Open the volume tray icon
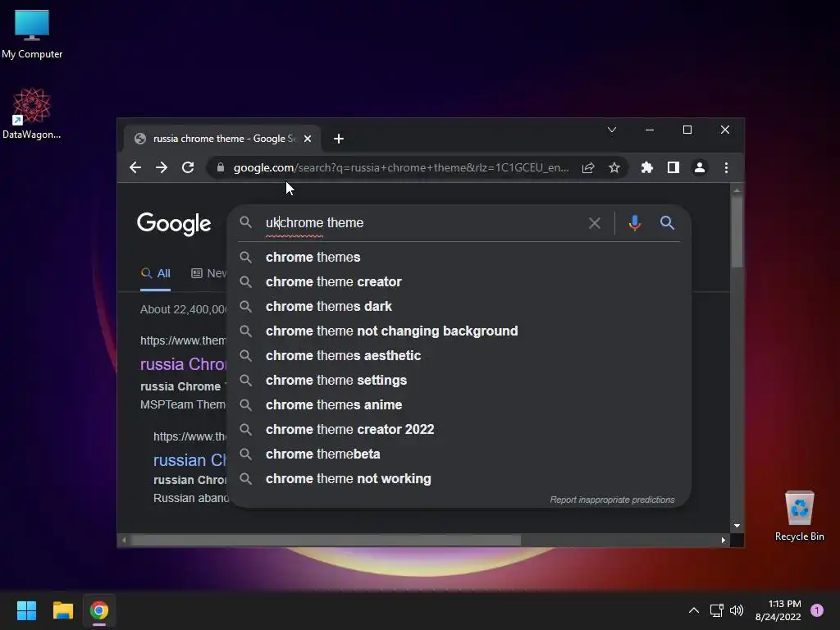This screenshot has height=630, width=840. pyautogui.click(x=737, y=610)
